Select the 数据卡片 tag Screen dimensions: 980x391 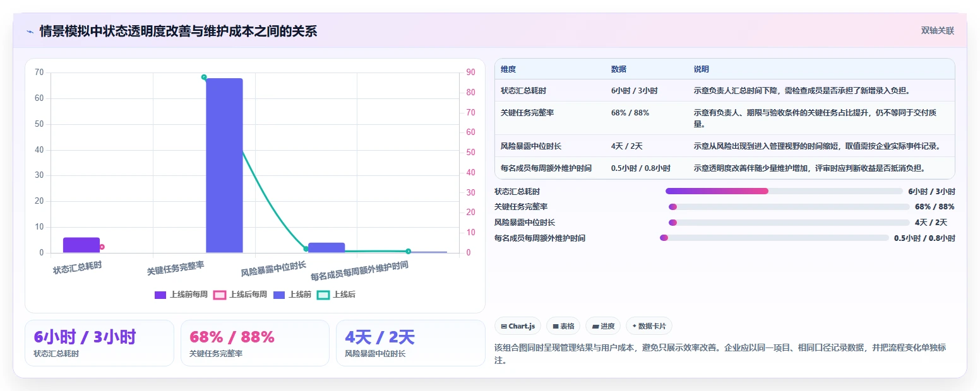(649, 326)
